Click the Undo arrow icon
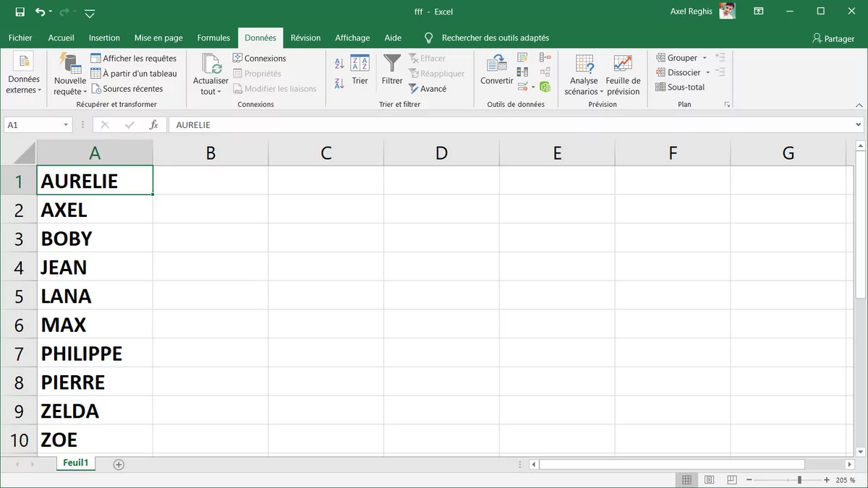Image resolution: width=868 pixels, height=488 pixels. (41, 12)
